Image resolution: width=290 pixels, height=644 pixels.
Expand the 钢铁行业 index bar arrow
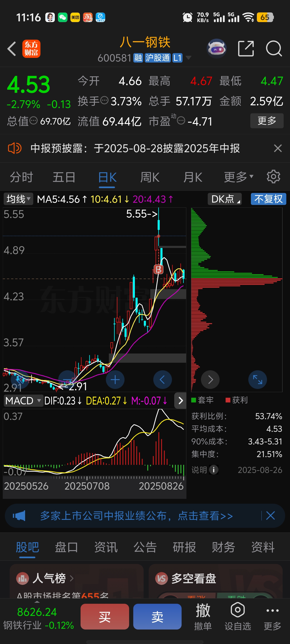pos(37,601)
